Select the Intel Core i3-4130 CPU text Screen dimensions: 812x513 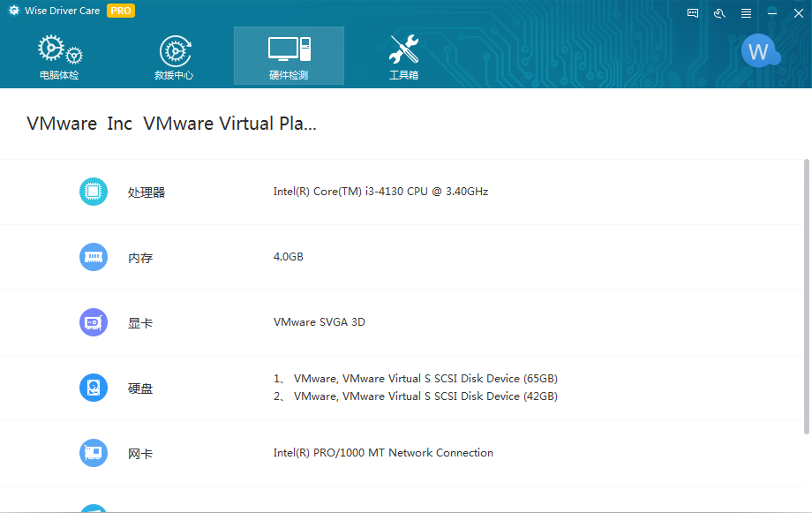click(380, 192)
